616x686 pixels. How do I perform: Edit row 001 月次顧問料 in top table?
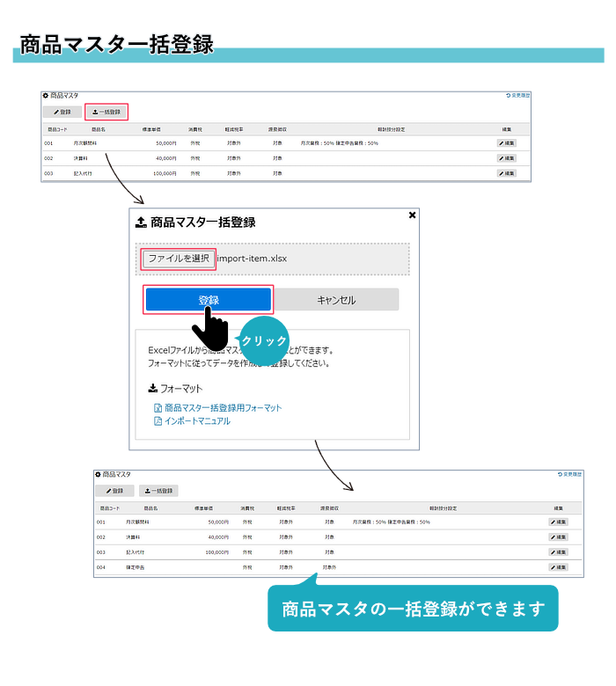point(506,142)
